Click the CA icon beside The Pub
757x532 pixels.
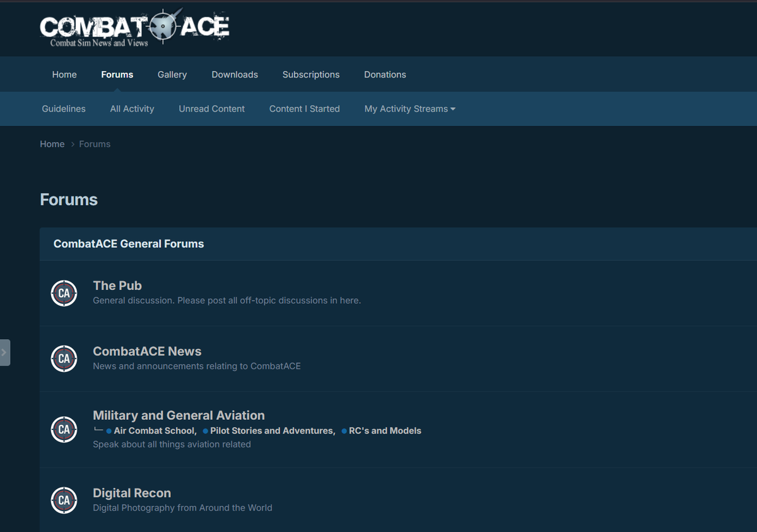(x=64, y=293)
